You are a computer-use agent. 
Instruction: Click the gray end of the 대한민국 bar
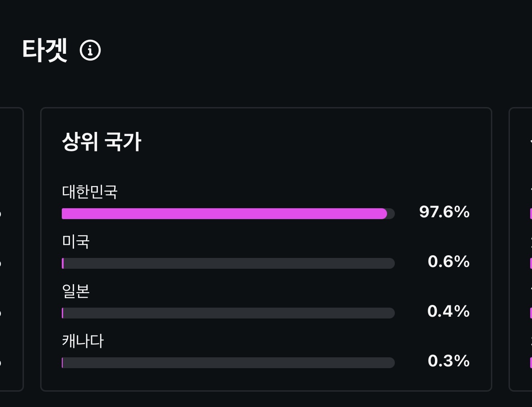tap(391, 214)
